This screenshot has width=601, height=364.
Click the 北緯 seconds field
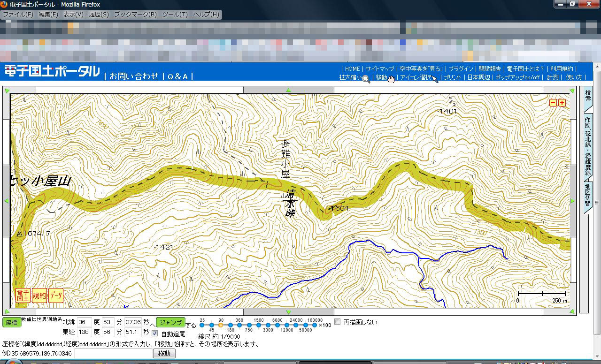tap(133, 322)
